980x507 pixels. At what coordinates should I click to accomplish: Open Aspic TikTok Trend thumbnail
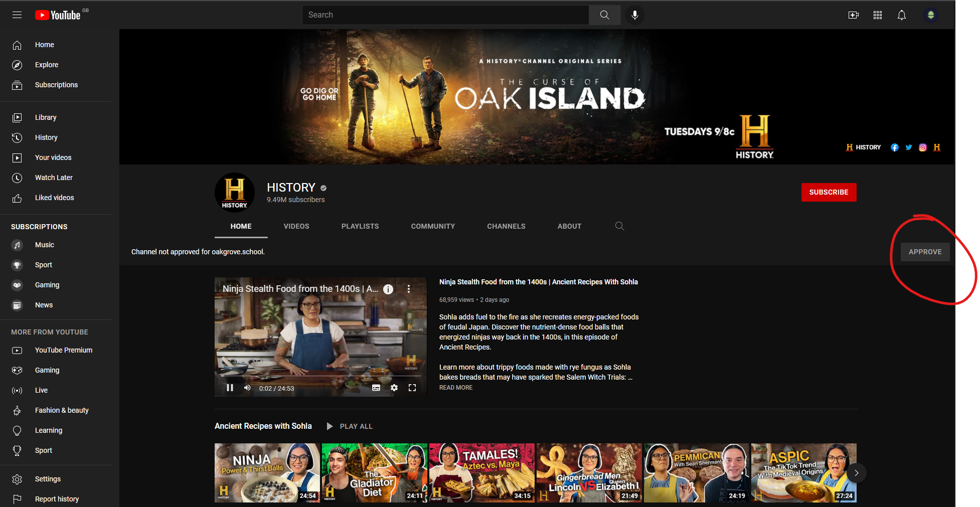[804, 473]
